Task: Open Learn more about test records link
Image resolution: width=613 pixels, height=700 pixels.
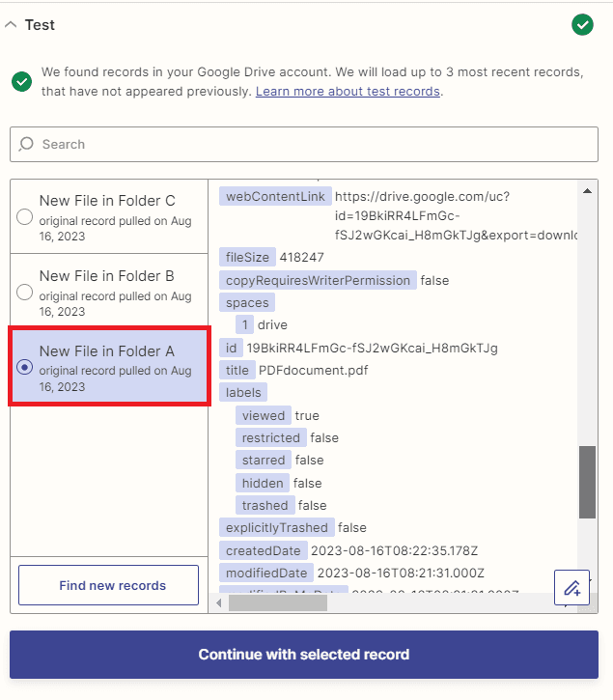Action: click(x=348, y=91)
